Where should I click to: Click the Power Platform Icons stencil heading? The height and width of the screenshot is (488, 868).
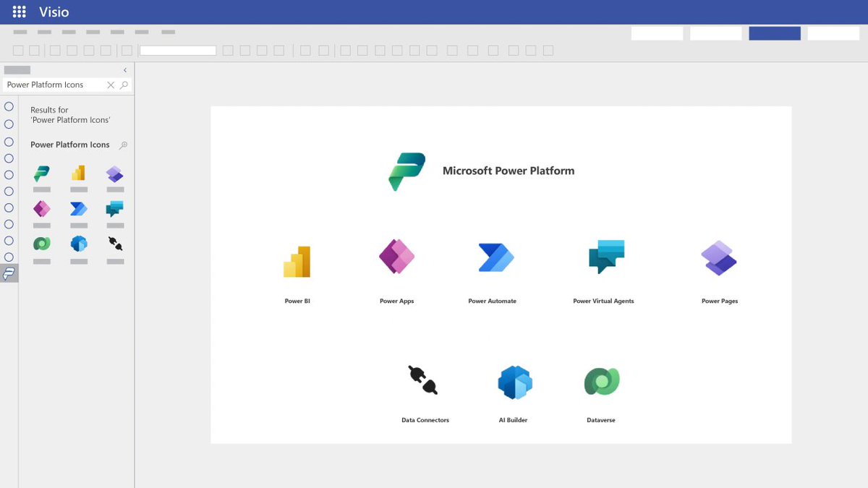[x=70, y=145]
